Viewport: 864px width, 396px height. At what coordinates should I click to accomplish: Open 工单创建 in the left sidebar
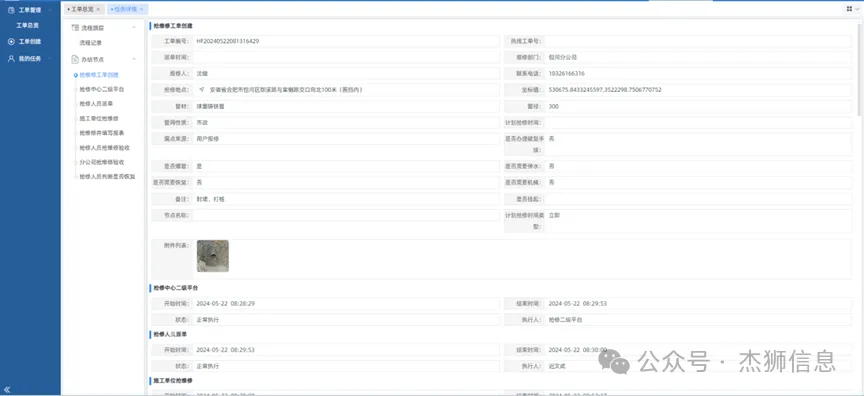pyautogui.click(x=30, y=42)
